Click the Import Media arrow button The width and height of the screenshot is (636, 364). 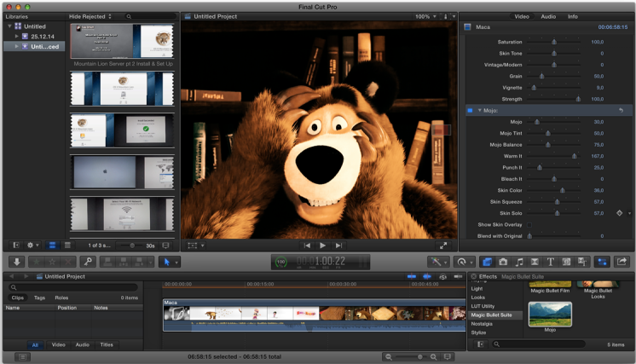click(x=17, y=262)
